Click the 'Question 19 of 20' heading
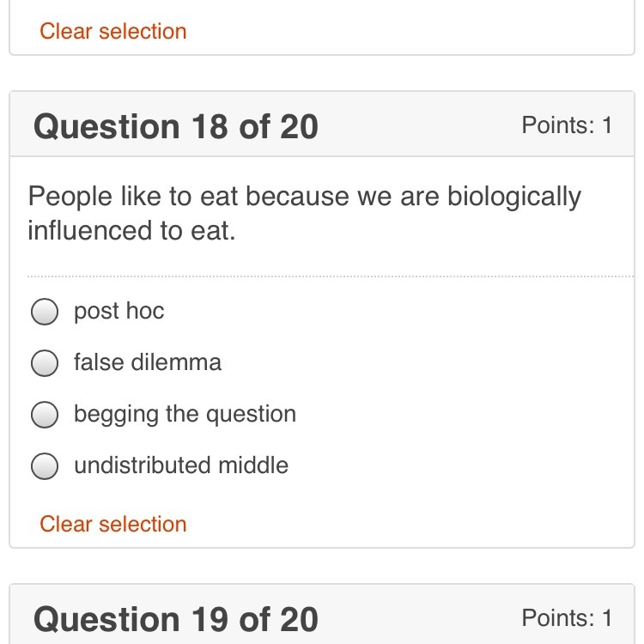The height and width of the screenshot is (644, 644). point(175,619)
